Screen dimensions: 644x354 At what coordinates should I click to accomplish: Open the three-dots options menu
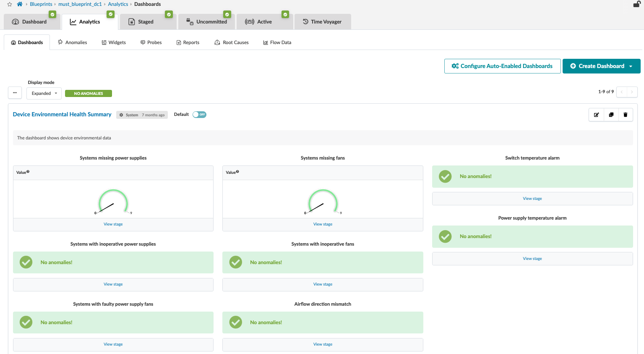point(15,93)
